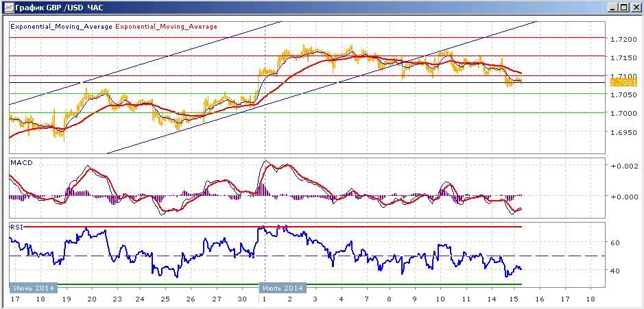Click date 18 at the timeline end

click(591, 298)
